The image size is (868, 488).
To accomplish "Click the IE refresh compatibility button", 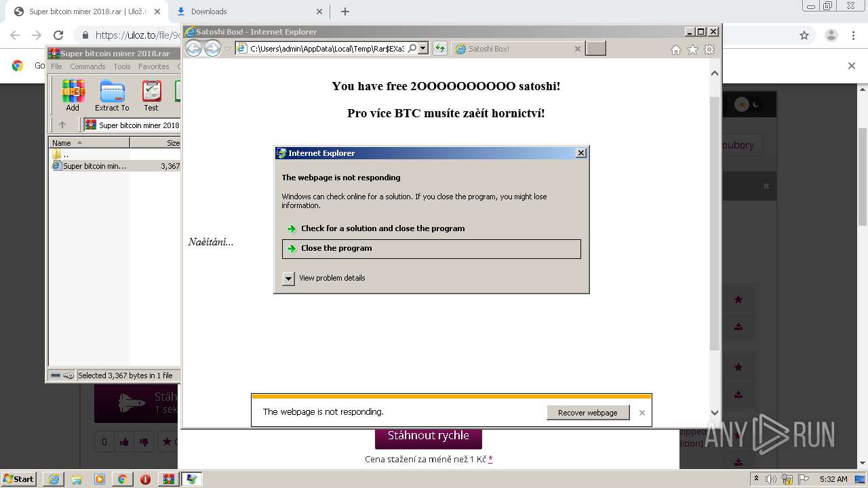I will (440, 48).
